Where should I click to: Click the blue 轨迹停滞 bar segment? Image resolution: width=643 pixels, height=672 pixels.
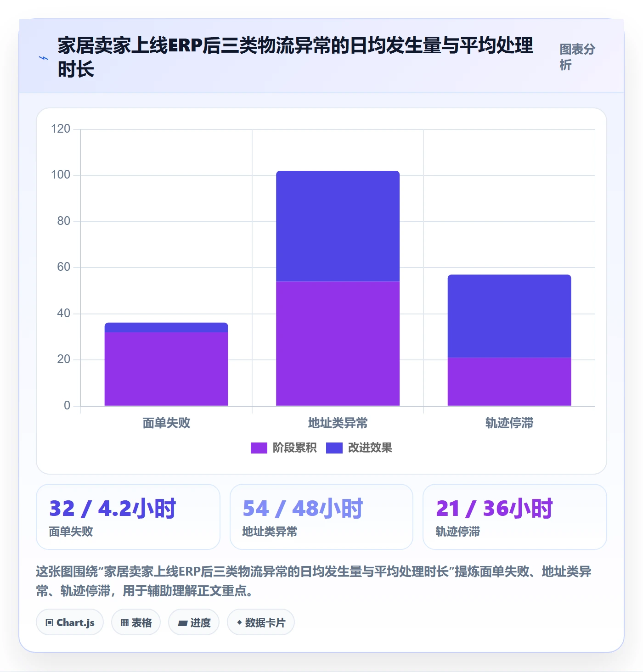point(509,316)
